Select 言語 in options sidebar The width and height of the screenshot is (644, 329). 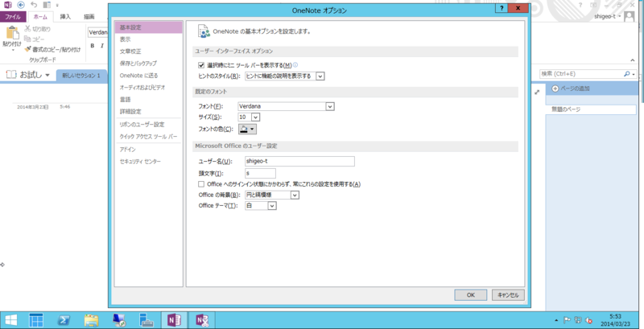click(x=149, y=99)
